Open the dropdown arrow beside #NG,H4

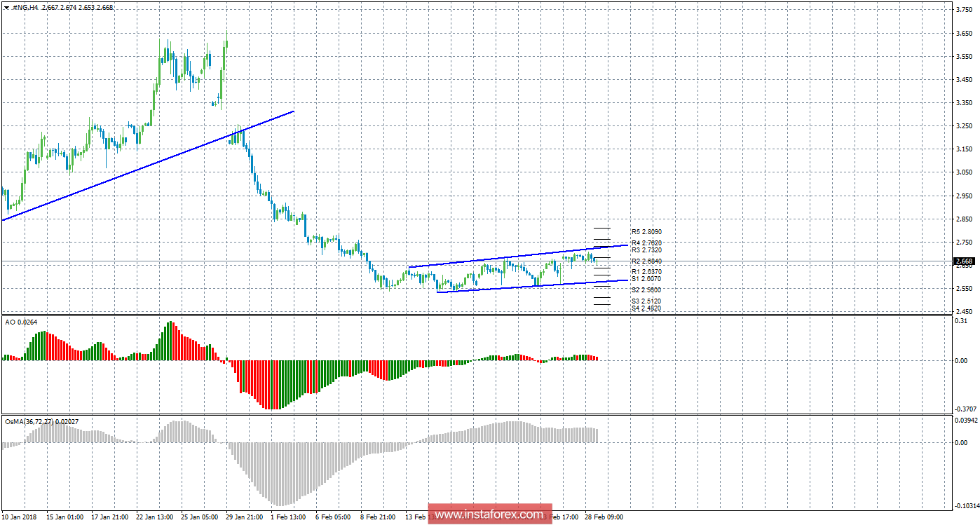[7, 8]
